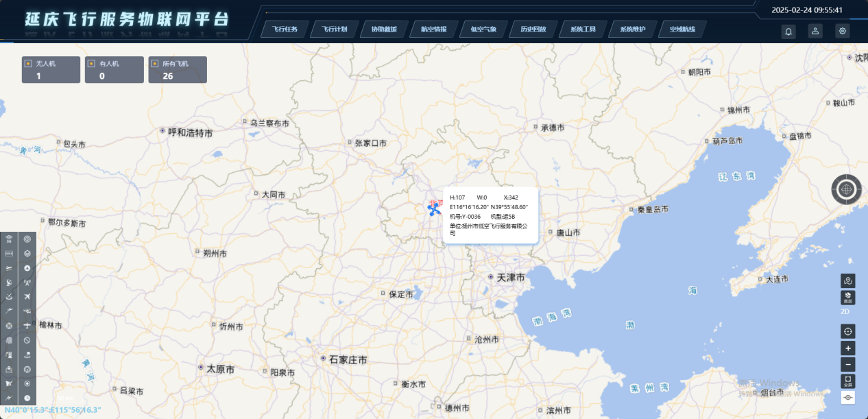Open the user account icon
Screen dimensions: 868x419
[815, 31]
